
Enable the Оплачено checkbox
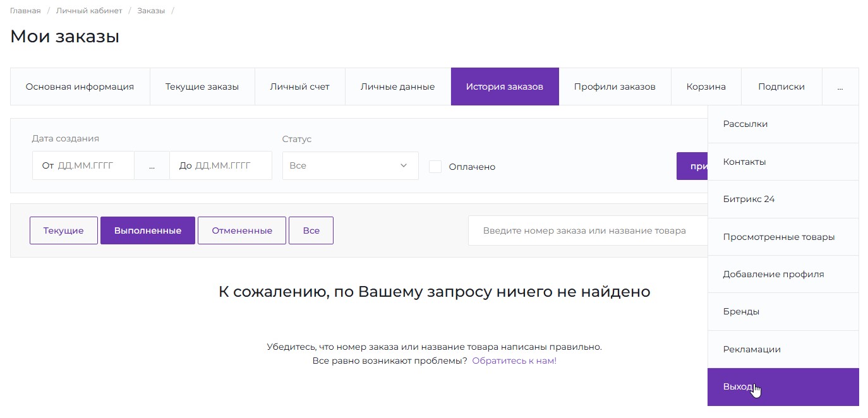pos(435,166)
